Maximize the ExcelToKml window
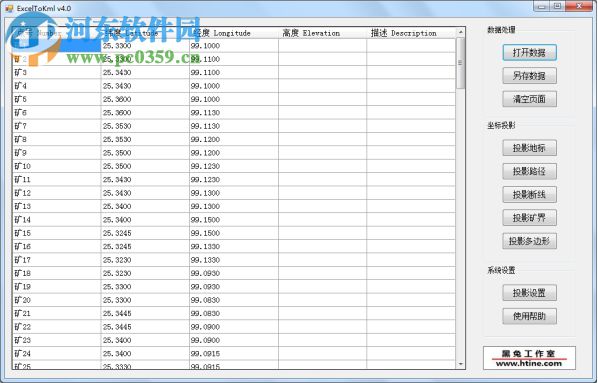The image size is (598, 383). (557, 6)
